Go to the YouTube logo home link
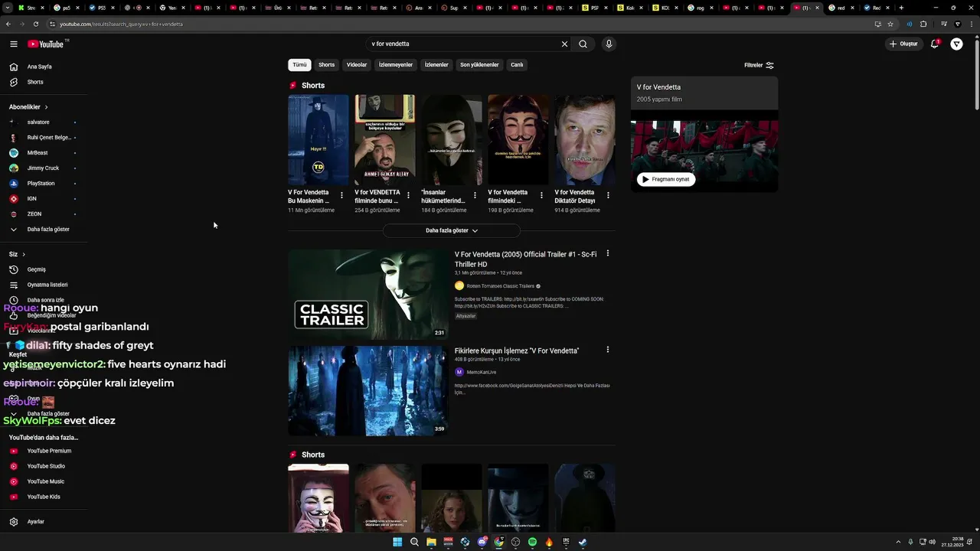Image resolution: width=980 pixels, height=551 pixels. [x=47, y=44]
